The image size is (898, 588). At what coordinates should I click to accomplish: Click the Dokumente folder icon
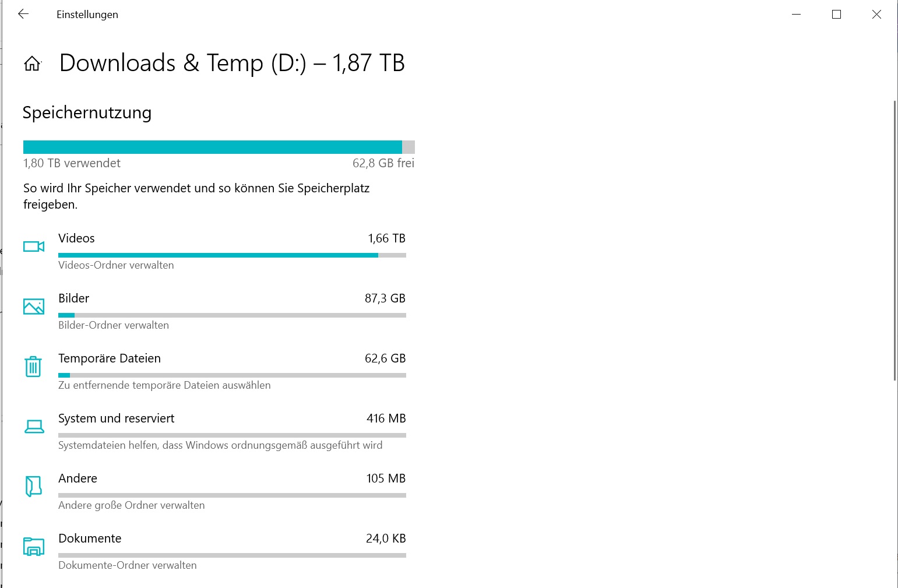click(34, 547)
